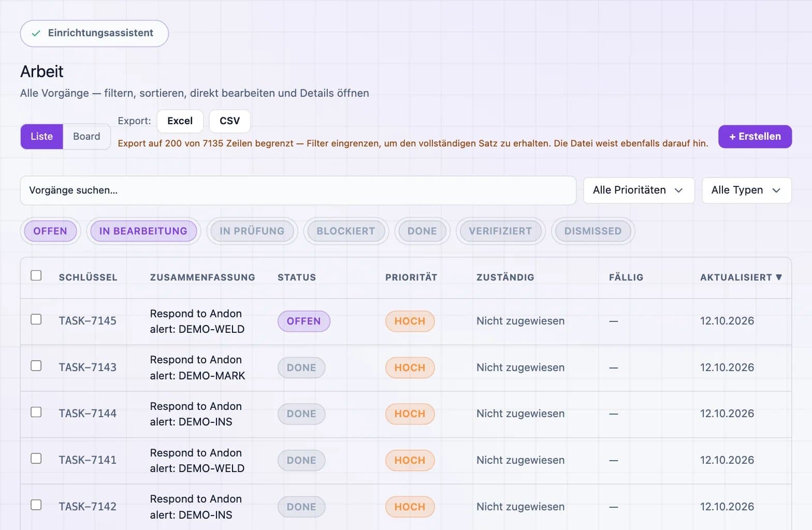The height and width of the screenshot is (530, 812).
Task: Sort by the AKTUALISIERT column
Action: point(741,277)
